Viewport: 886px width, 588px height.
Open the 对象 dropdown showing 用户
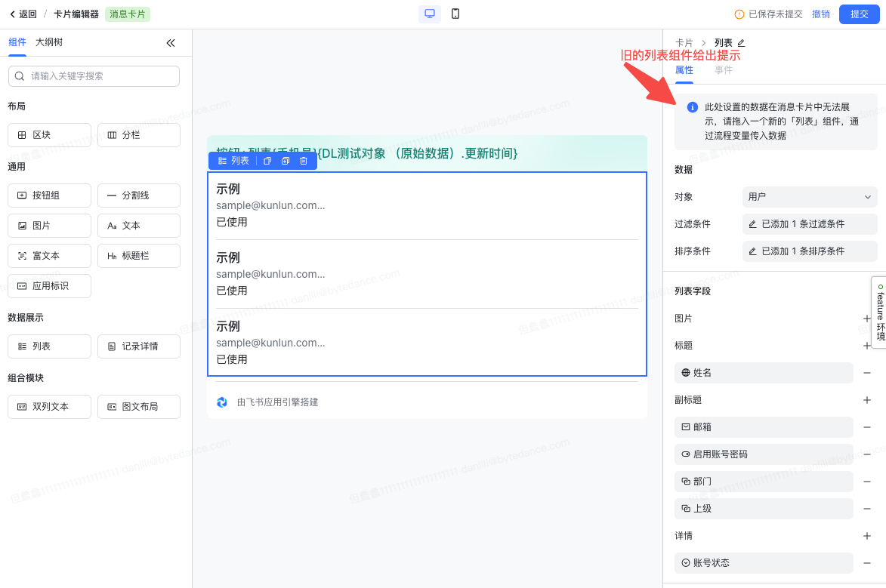(809, 197)
